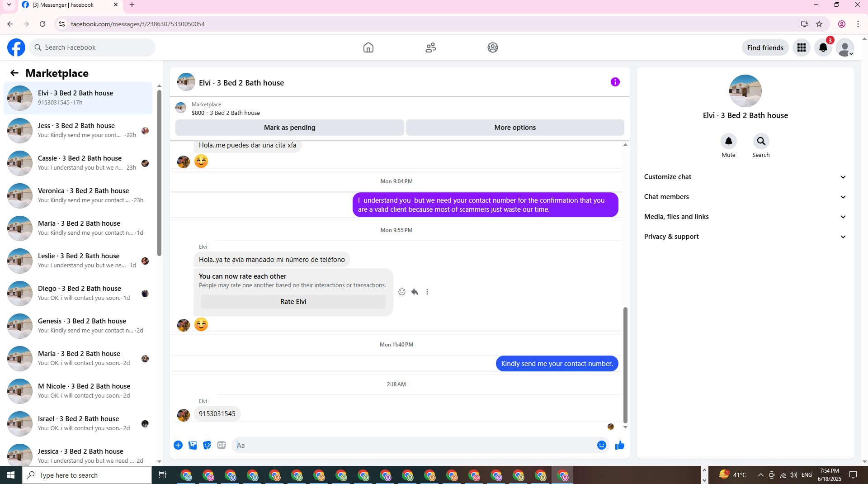Open the account profile avatar menu
This screenshot has height=484, width=868.
click(x=845, y=47)
